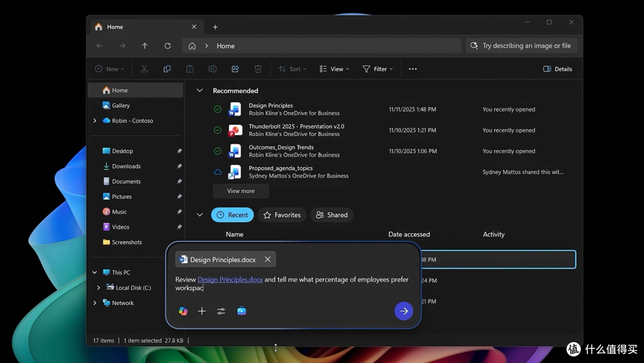This screenshot has height=363, width=644.
Task: Open the View dropdown menu
Action: (x=335, y=69)
